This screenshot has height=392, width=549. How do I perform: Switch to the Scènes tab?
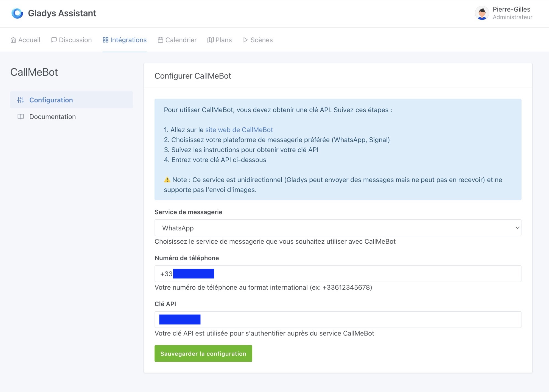[x=261, y=40]
